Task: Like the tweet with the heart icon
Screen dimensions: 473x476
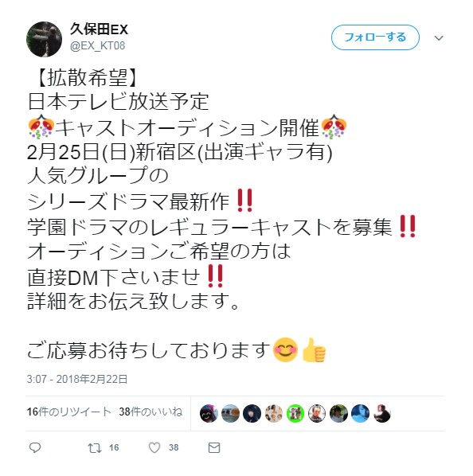Action: pos(154,448)
